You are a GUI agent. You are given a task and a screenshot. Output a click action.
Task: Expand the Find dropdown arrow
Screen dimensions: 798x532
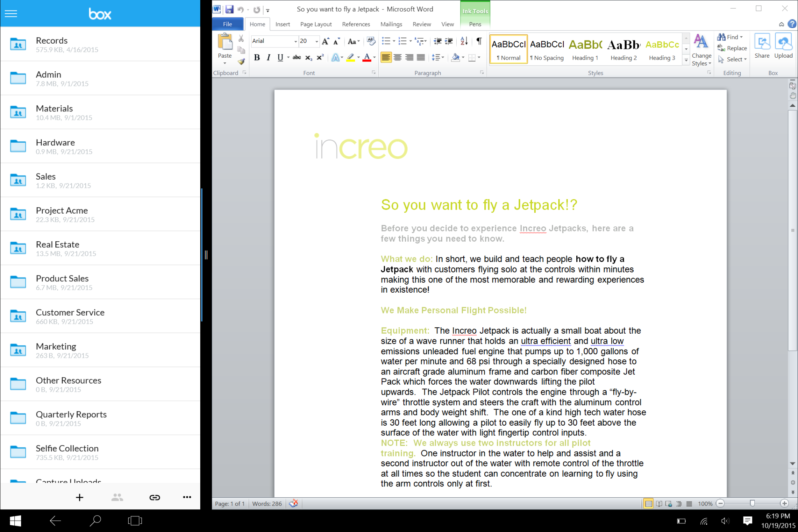point(742,37)
